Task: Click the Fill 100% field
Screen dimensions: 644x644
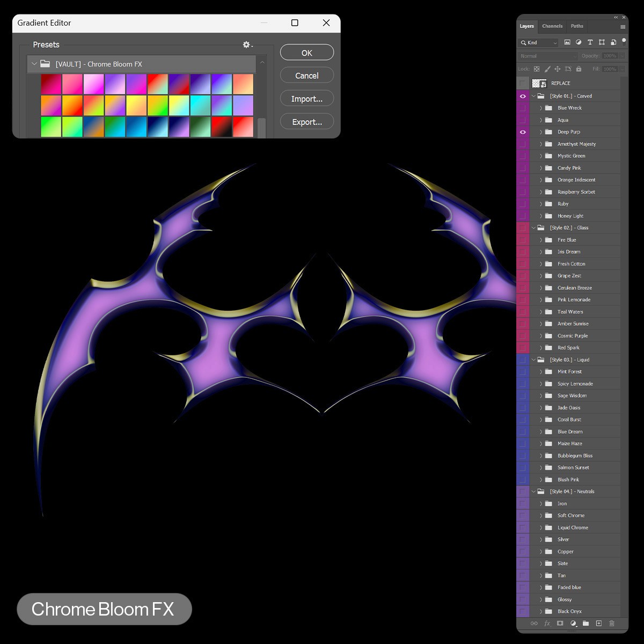Action: pyautogui.click(x=609, y=69)
